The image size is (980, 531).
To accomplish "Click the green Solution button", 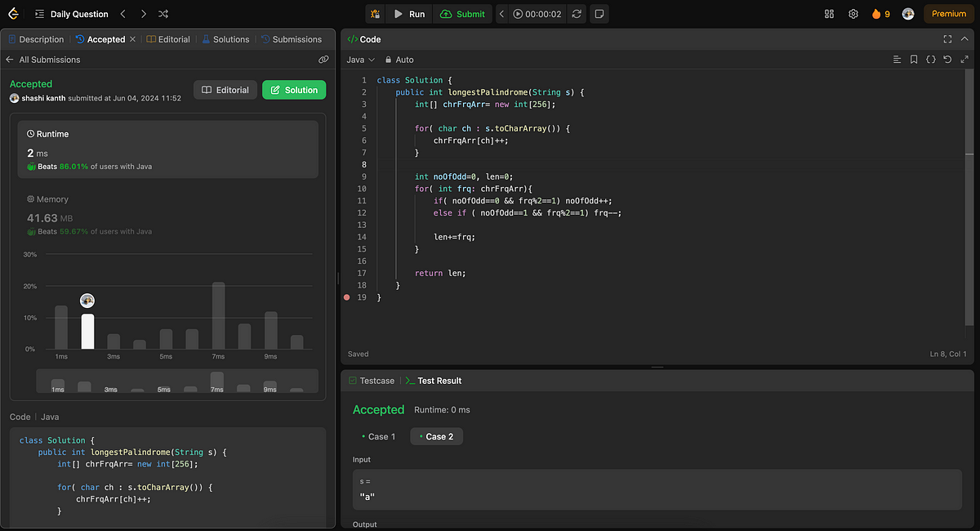I will [294, 90].
